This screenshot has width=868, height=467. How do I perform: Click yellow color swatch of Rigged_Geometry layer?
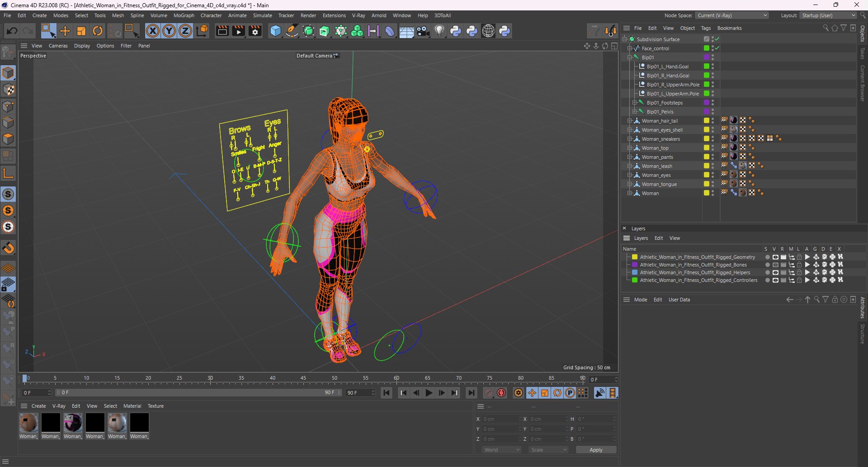[635, 257]
